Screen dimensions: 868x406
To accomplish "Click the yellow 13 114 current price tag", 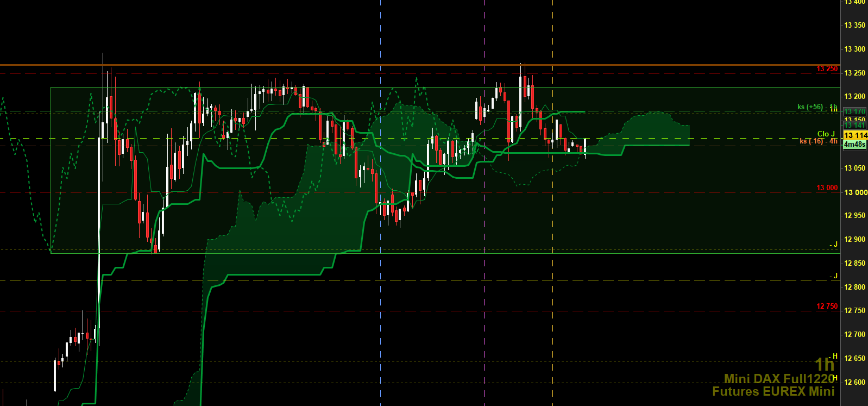I will (x=855, y=135).
